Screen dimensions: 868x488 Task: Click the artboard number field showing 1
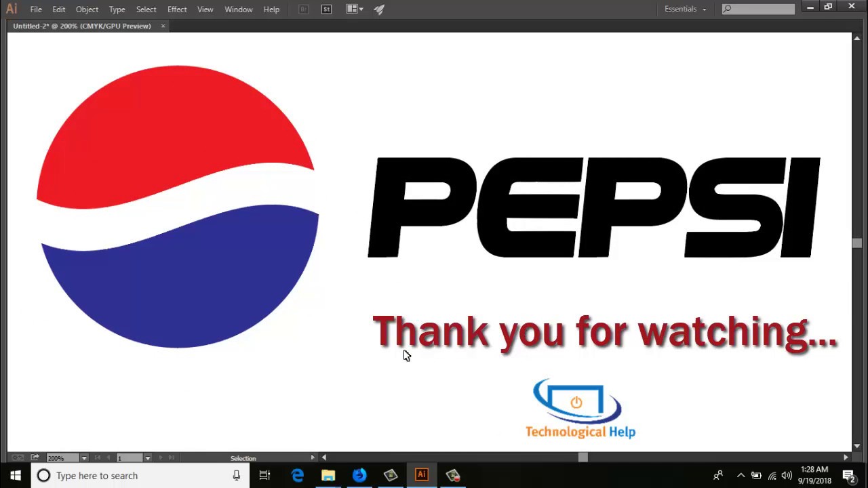point(129,458)
